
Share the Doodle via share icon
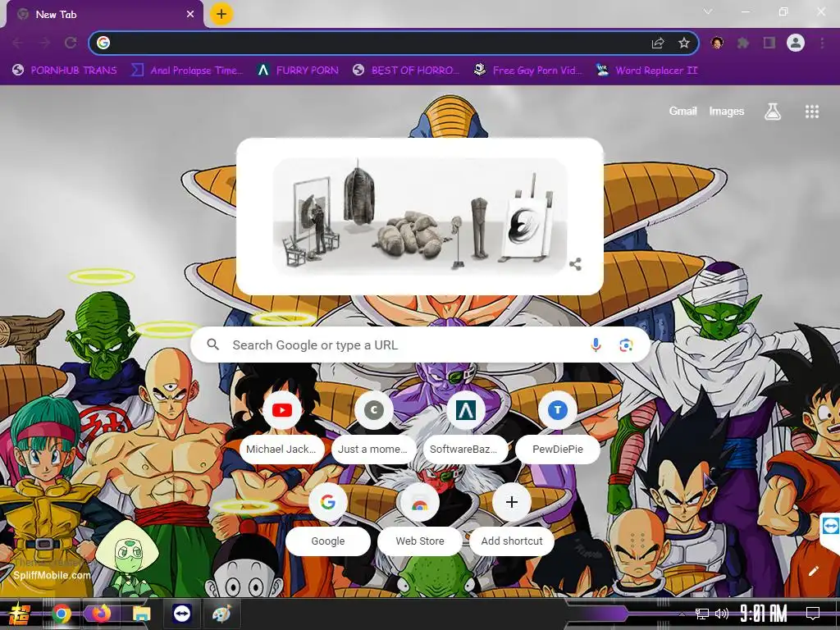[575, 264]
